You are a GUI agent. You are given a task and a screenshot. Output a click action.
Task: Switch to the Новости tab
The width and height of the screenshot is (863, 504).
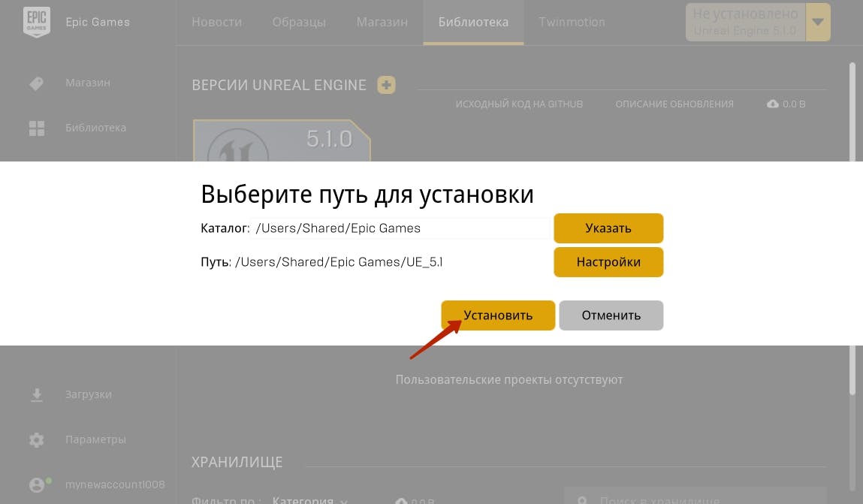[217, 22]
